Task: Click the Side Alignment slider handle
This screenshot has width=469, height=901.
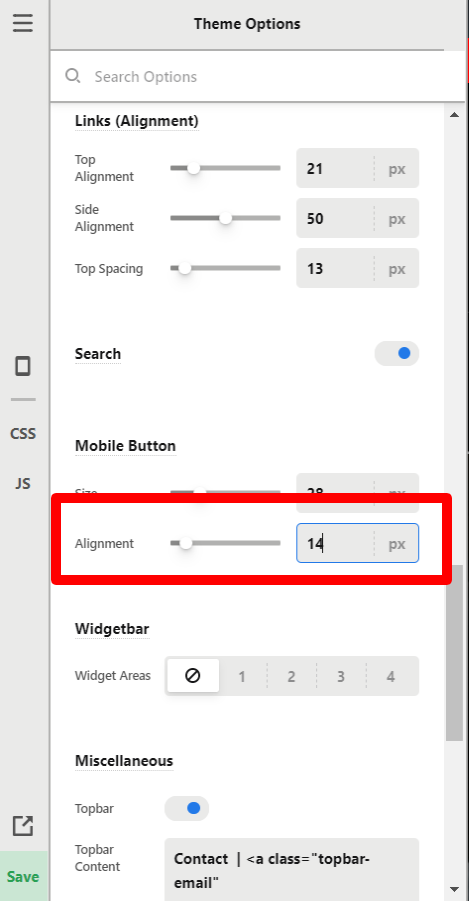Action: (225, 218)
